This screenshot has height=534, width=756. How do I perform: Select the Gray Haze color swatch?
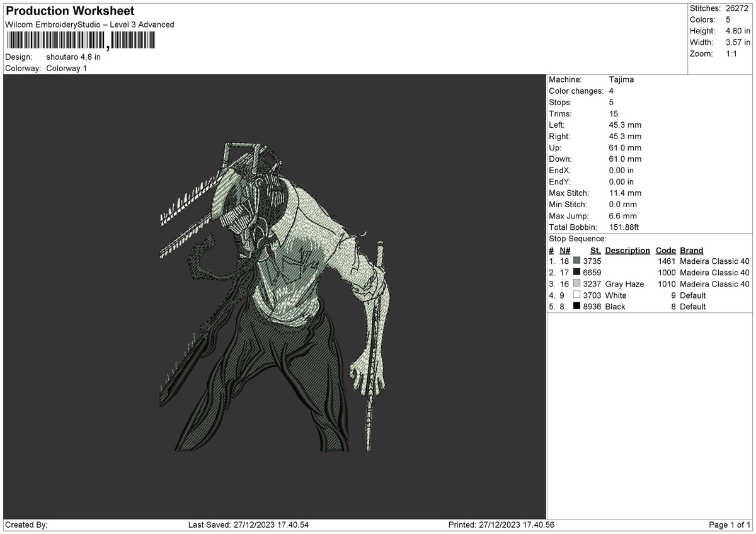click(576, 284)
